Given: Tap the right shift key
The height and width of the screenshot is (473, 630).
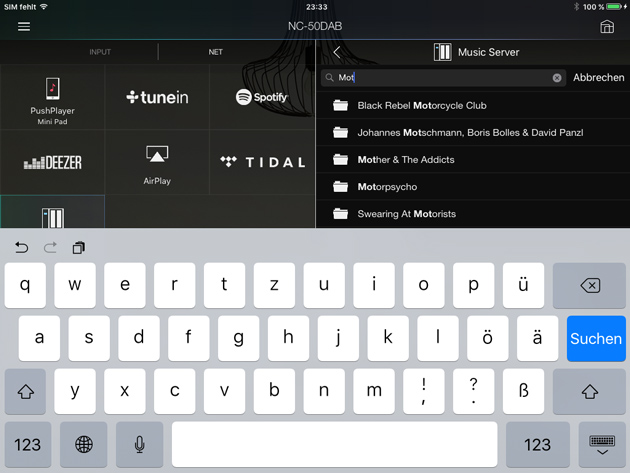Looking at the screenshot, I should coord(589,391).
